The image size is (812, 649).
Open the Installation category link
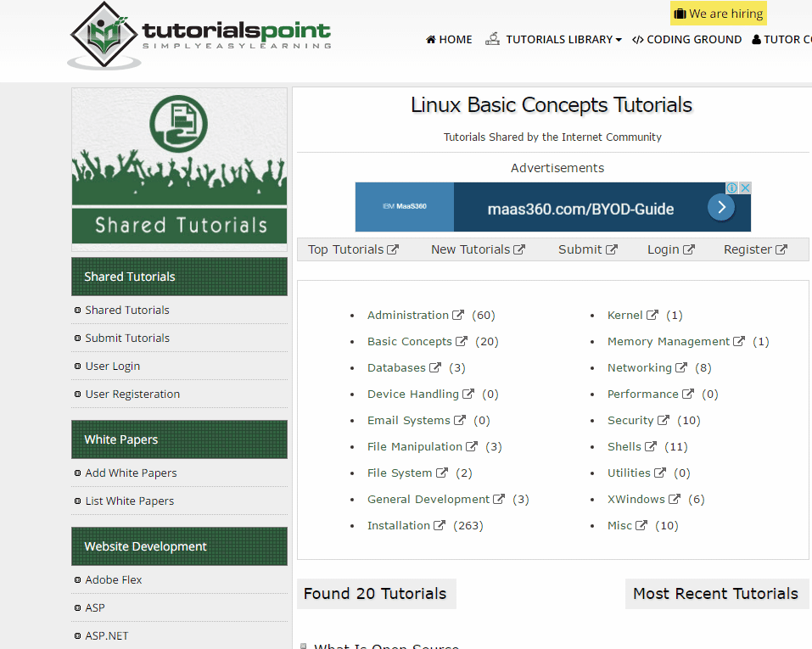pos(399,525)
